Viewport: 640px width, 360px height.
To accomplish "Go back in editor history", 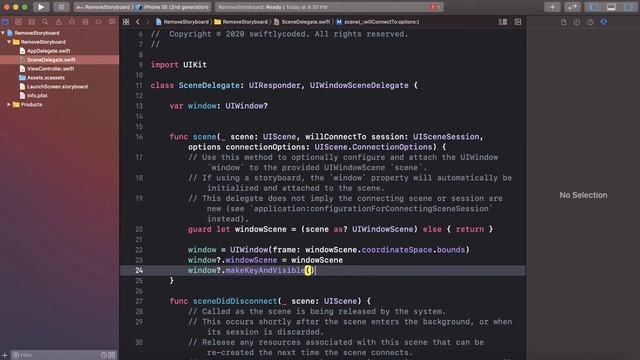I will 138,22.
